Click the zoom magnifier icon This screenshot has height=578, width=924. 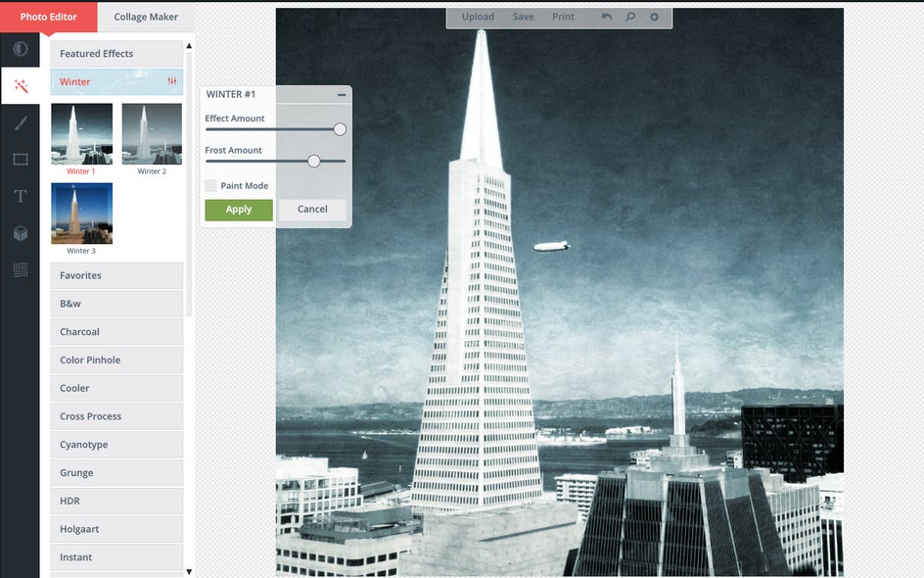630,17
